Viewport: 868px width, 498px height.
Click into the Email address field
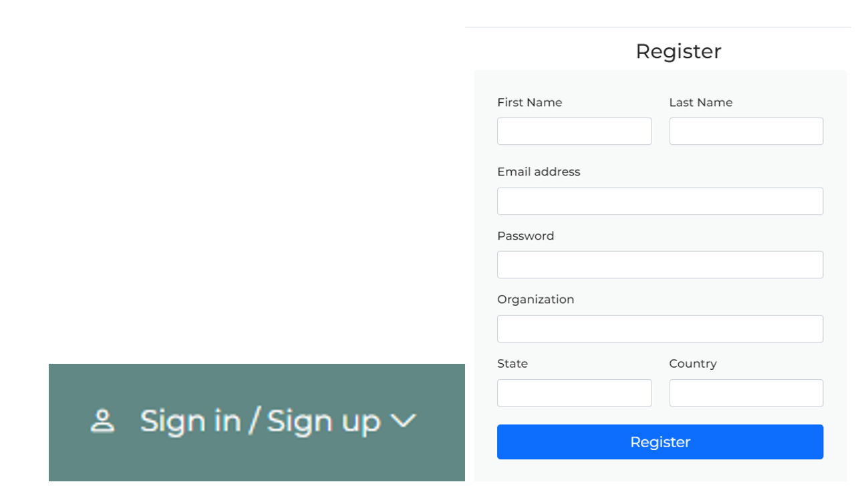click(660, 201)
